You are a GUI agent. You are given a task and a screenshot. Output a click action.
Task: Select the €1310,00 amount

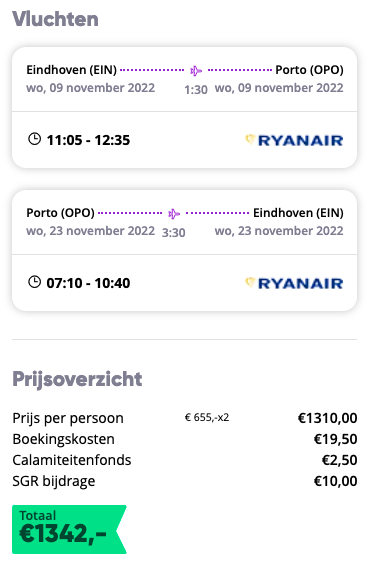pyautogui.click(x=328, y=418)
